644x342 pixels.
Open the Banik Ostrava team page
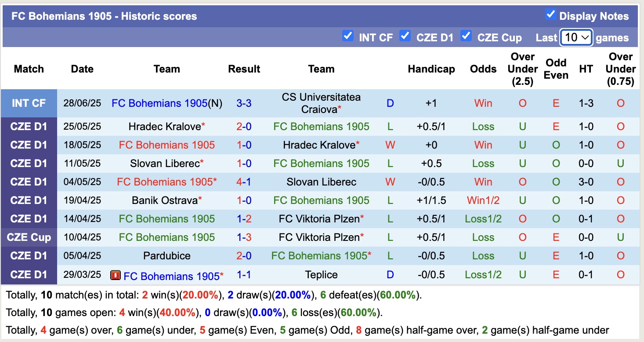164,200
